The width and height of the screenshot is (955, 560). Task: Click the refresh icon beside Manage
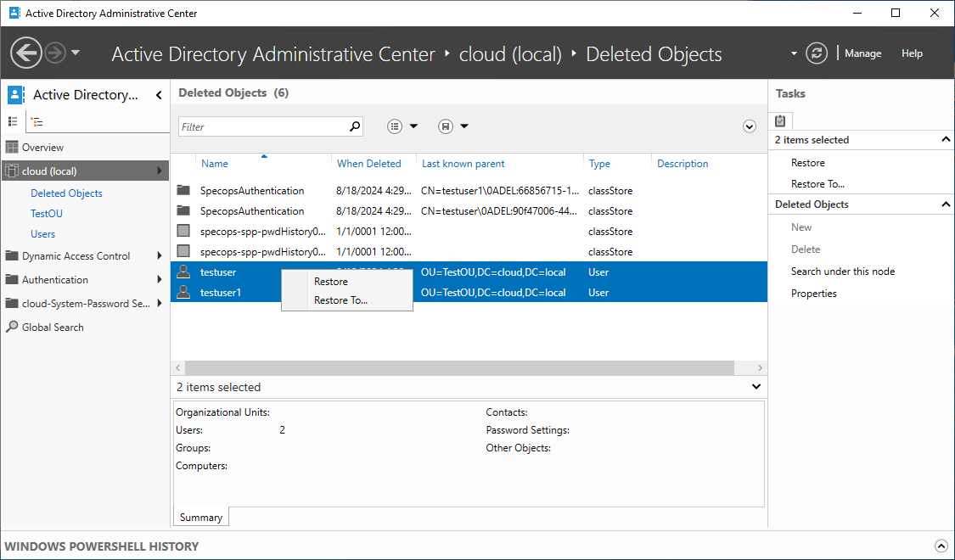tap(816, 53)
